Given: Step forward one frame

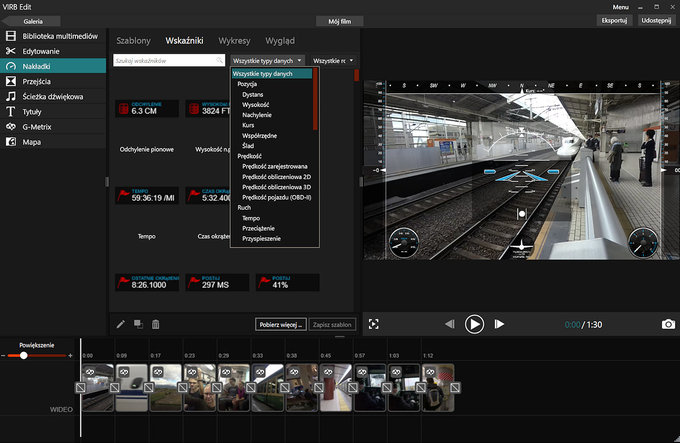Looking at the screenshot, I should tap(499, 324).
